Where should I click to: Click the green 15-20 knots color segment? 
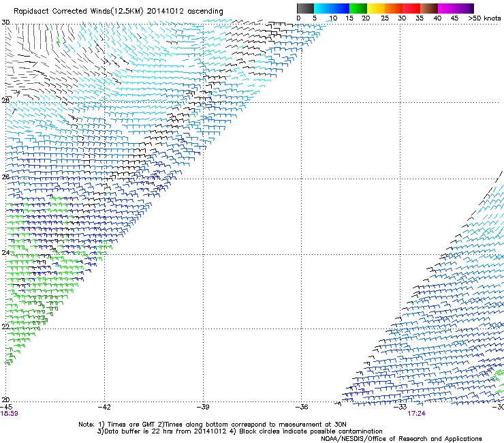pyautogui.click(x=358, y=8)
